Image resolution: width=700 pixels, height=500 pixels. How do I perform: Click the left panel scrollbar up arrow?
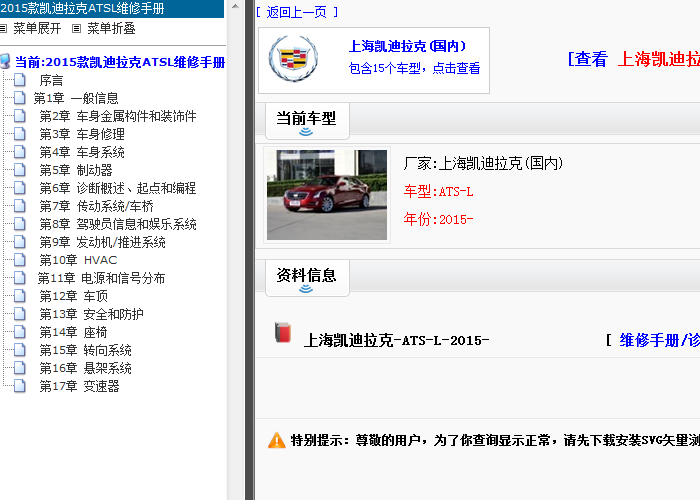pyautogui.click(x=235, y=6)
